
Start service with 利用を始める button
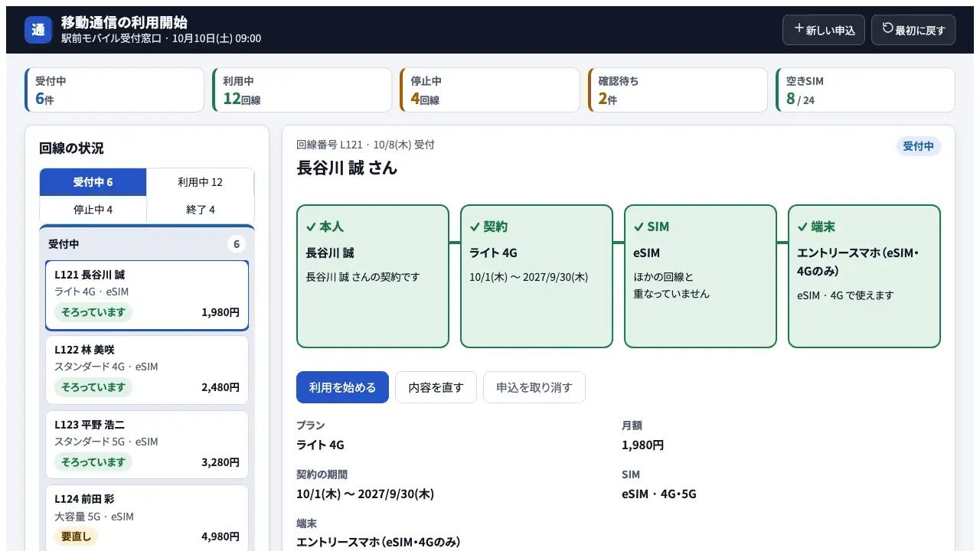point(342,387)
